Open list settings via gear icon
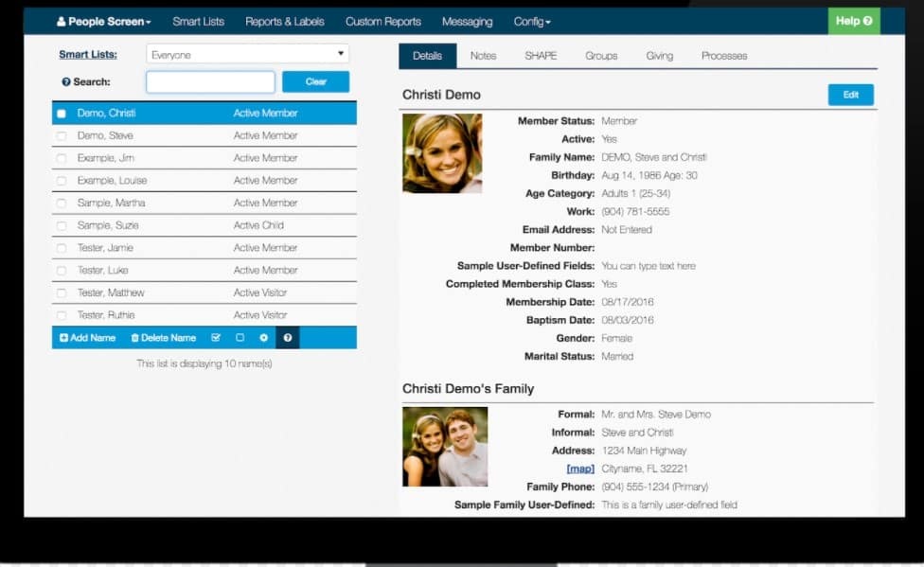 (x=264, y=338)
